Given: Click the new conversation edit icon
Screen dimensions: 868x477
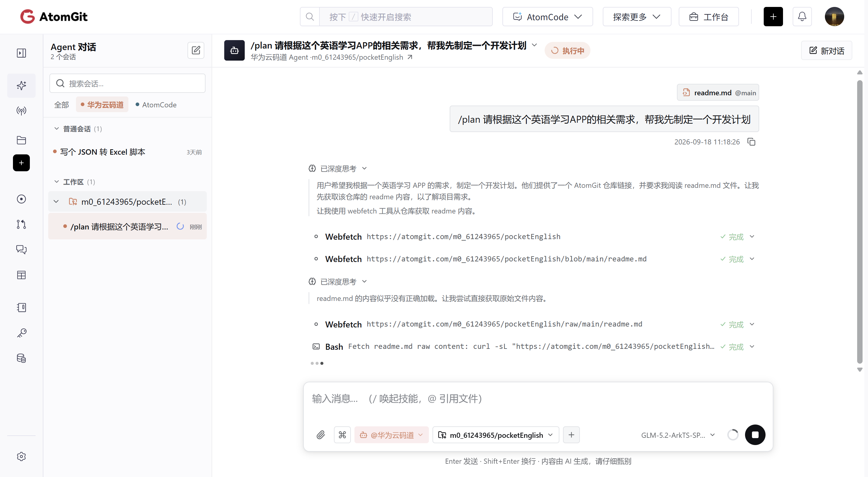Looking at the screenshot, I should pos(196,51).
